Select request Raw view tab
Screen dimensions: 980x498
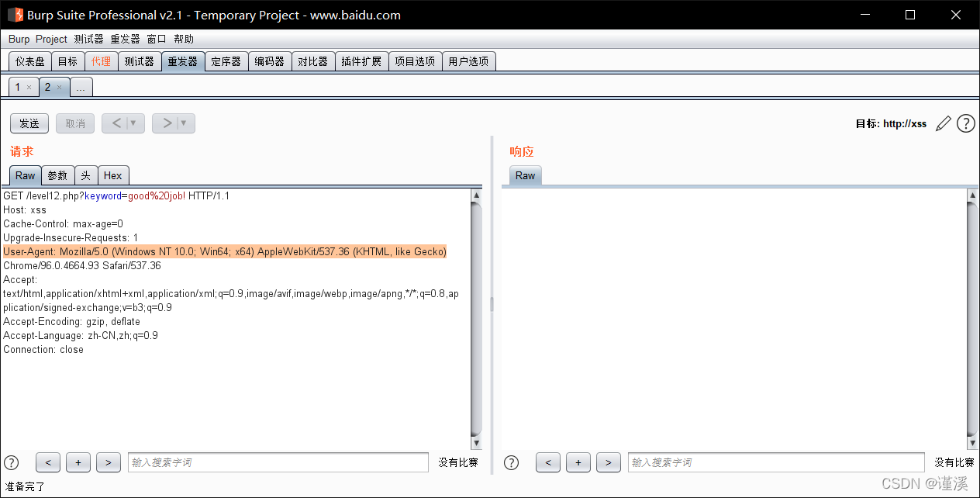tap(25, 175)
